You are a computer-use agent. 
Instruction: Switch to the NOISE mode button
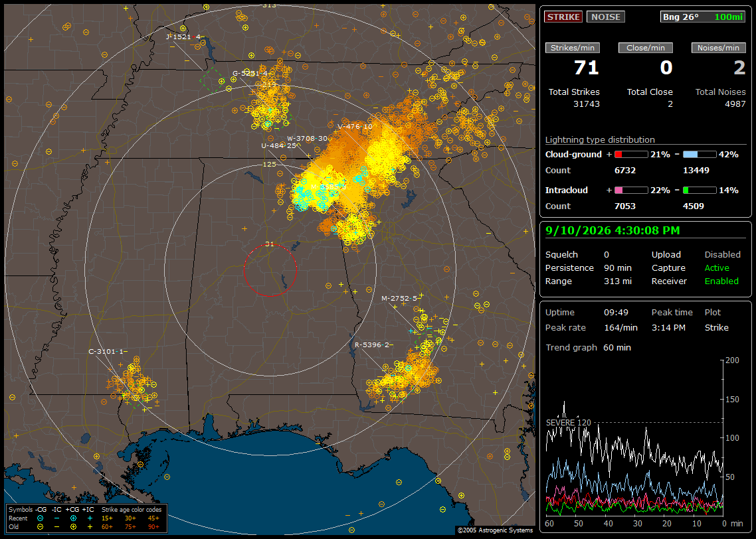tap(606, 17)
